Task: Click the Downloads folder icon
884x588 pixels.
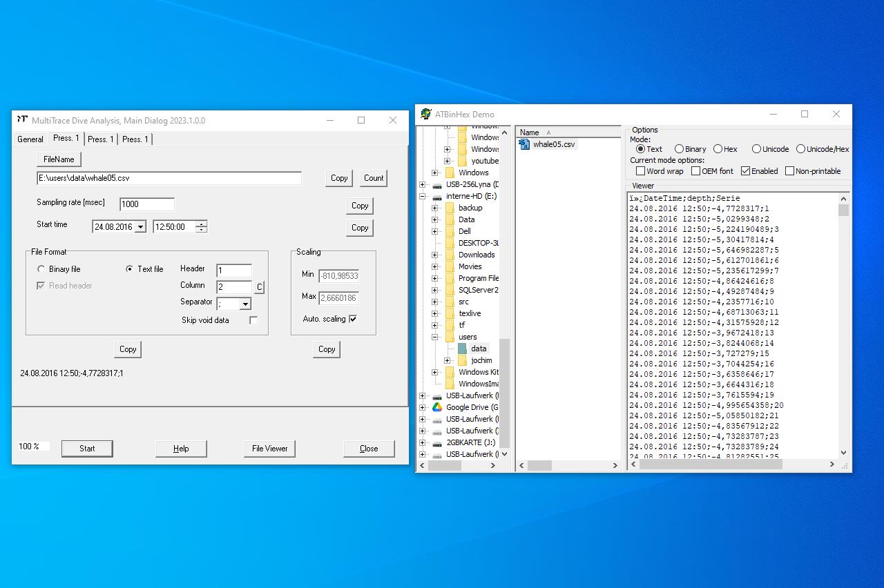Action: [x=450, y=255]
